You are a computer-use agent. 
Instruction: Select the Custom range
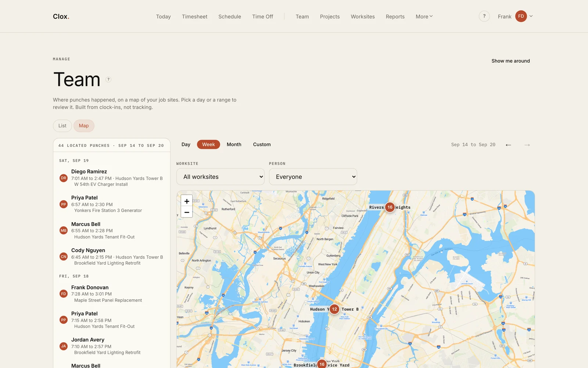point(262,145)
